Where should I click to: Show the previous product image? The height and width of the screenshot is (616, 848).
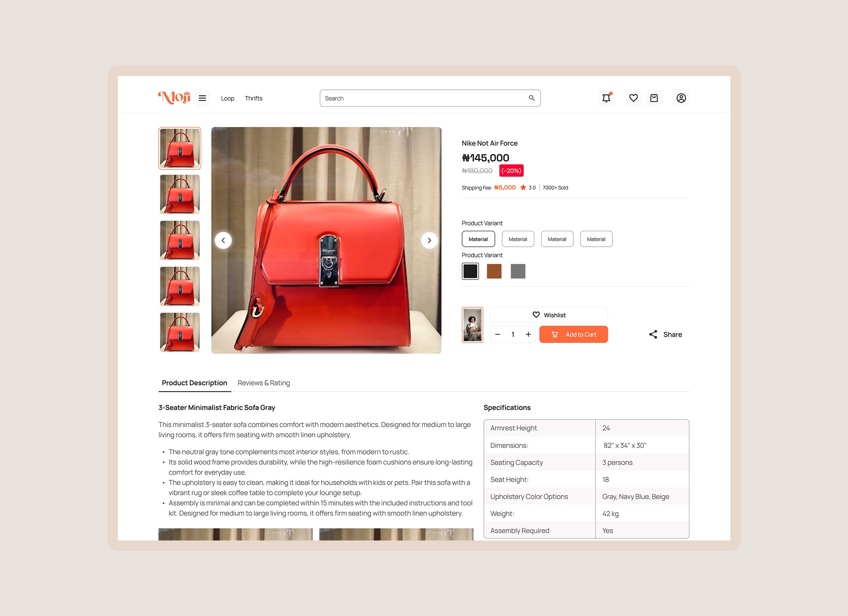point(223,240)
